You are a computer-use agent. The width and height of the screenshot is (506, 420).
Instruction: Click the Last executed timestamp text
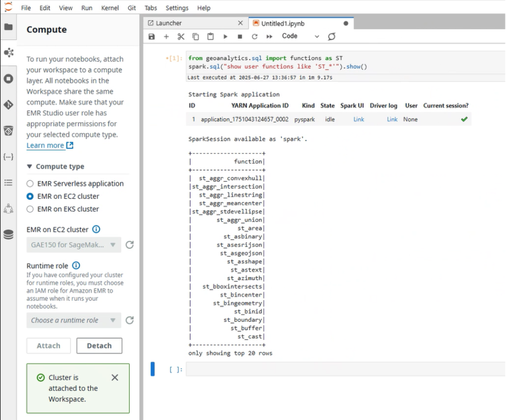pos(260,77)
